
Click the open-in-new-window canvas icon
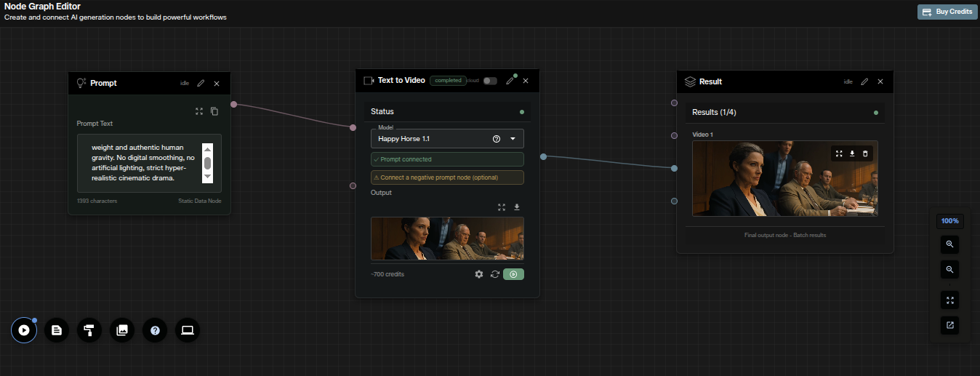click(949, 325)
